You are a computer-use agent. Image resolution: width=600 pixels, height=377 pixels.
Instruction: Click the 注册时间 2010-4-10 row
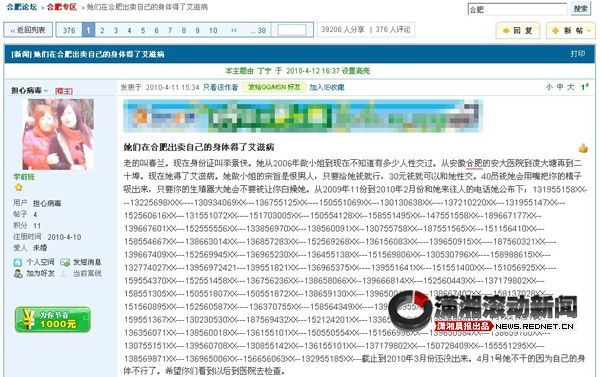pyautogui.click(x=47, y=237)
